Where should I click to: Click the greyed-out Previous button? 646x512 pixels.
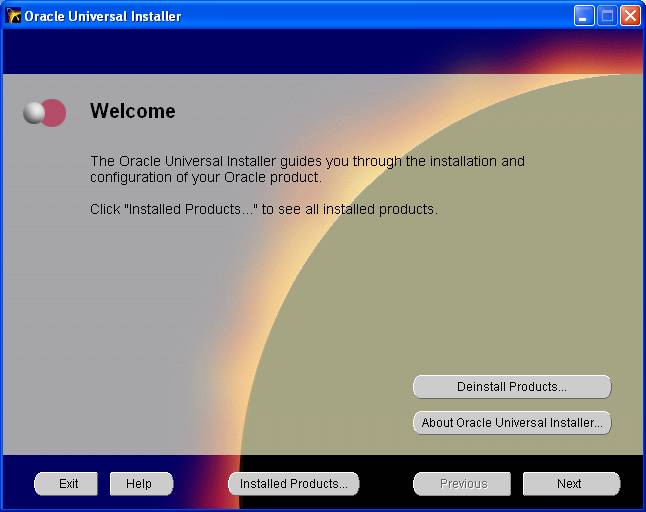(x=462, y=484)
